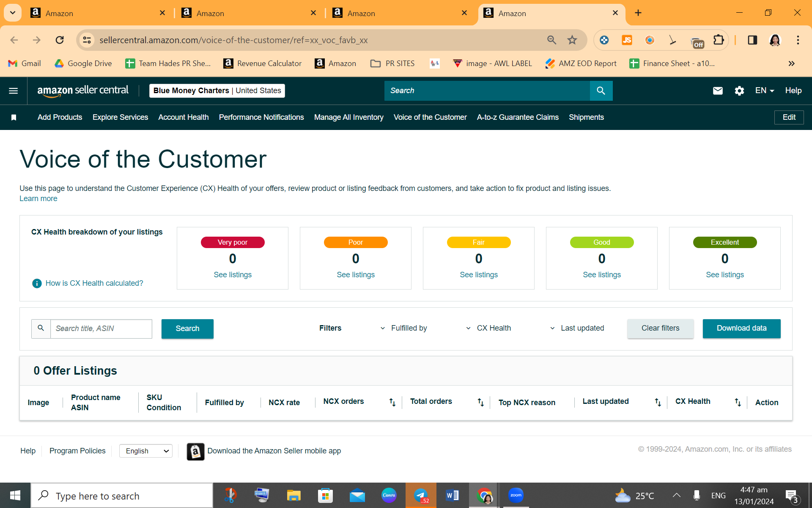Sort by Last updated column arrows

[658, 402]
